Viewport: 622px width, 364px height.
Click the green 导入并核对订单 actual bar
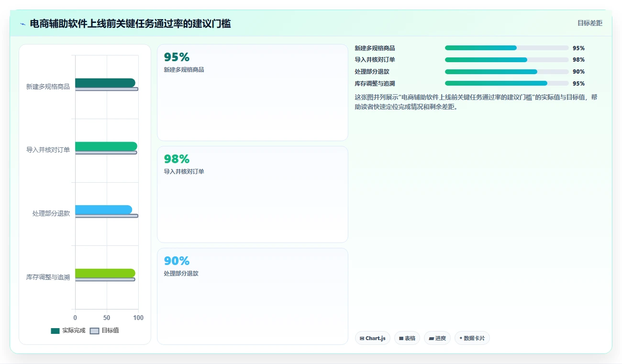(106, 146)
